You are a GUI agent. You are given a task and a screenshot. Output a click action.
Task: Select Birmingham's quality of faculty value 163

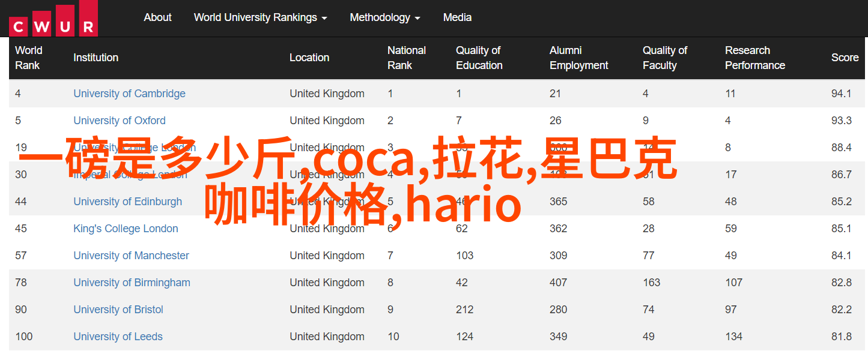pos(652,283)
